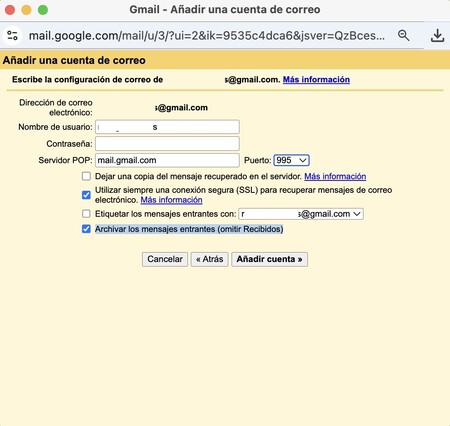The height and width of the screenshot is (426, 450).
Task: Close the window with the red button
Action: coord(10,10)
